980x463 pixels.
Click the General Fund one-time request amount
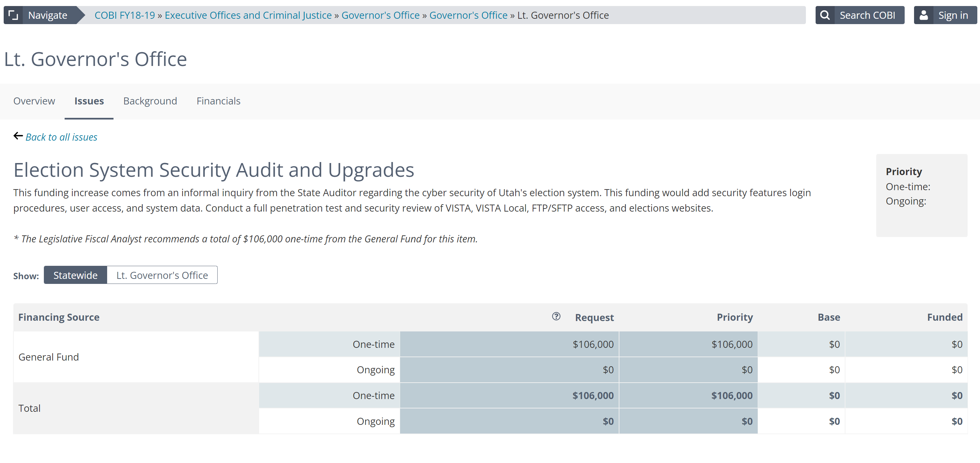[x=593, y=344]
